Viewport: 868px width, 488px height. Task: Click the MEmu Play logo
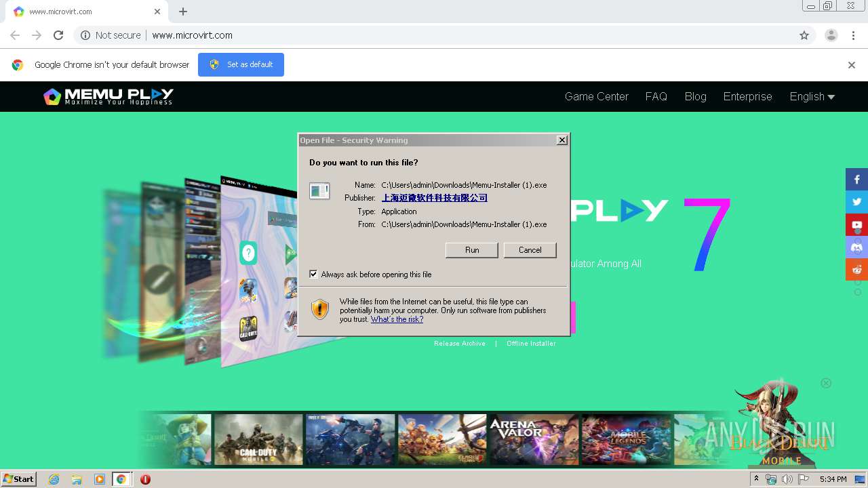tap(108, 96)
